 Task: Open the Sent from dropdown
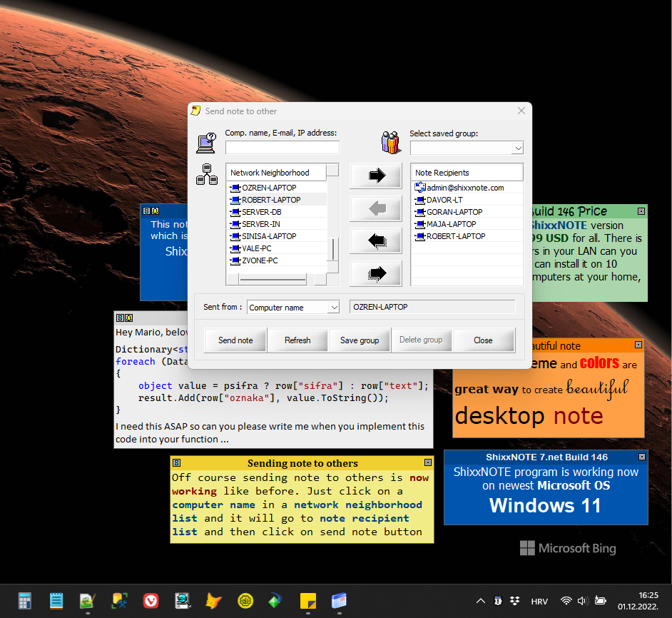coord(333,307)
